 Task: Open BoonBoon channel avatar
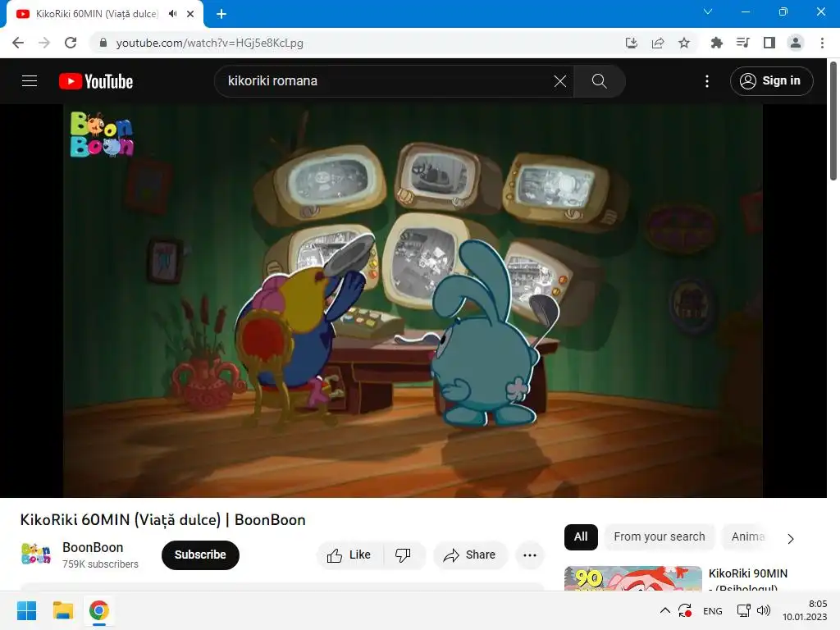tap(36, 554)
